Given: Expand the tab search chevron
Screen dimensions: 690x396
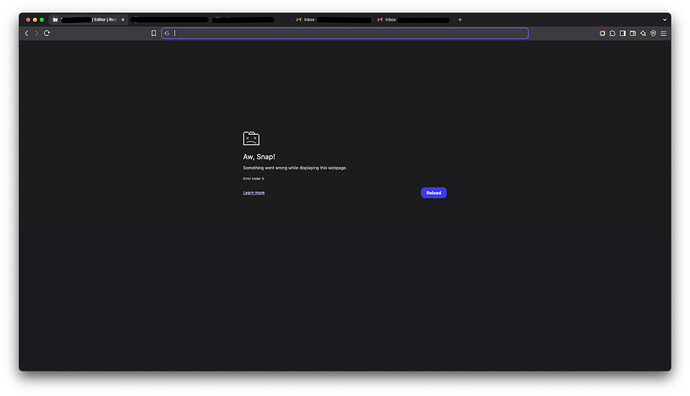Looking at the screenshot, I should pyautogui.click(x=664, y=20).
